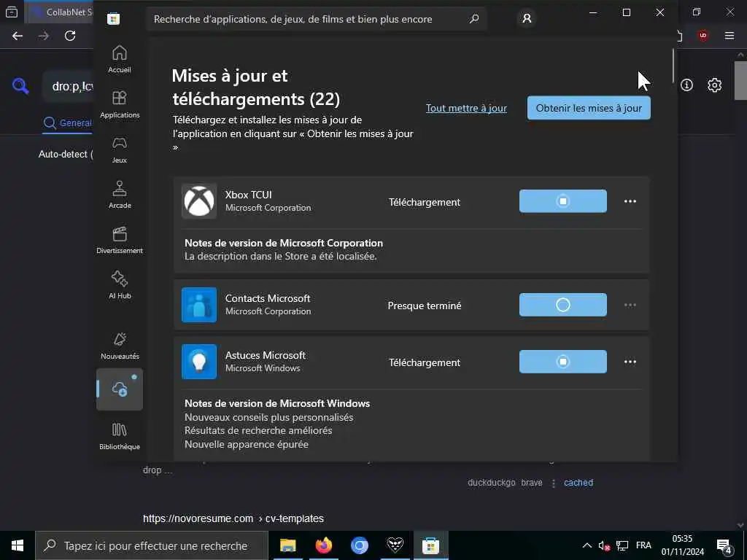Click browser forward arrow button
The height and width of the screenshot is (560, 747).
[x=44, y=36]
